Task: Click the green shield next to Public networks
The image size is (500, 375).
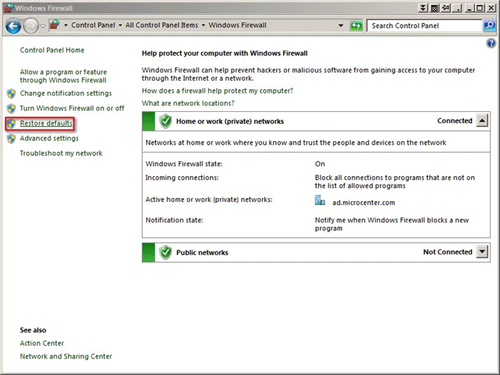Action: point(165,252)
